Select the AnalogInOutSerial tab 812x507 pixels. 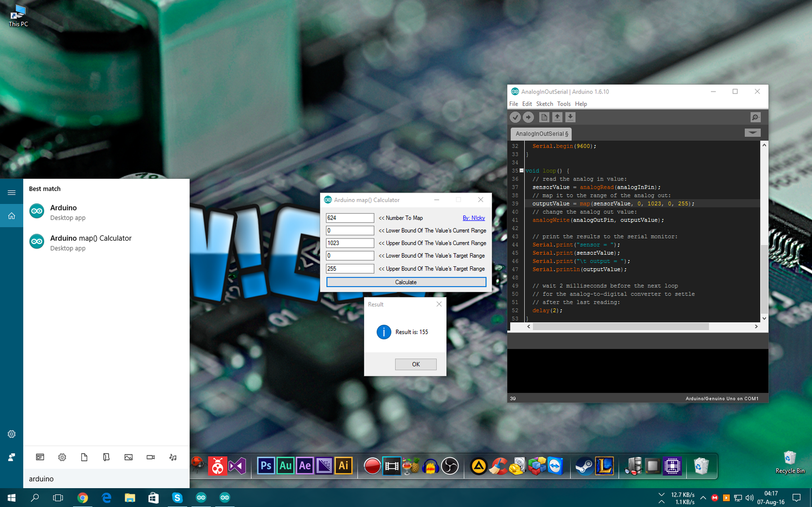point(541,134)
